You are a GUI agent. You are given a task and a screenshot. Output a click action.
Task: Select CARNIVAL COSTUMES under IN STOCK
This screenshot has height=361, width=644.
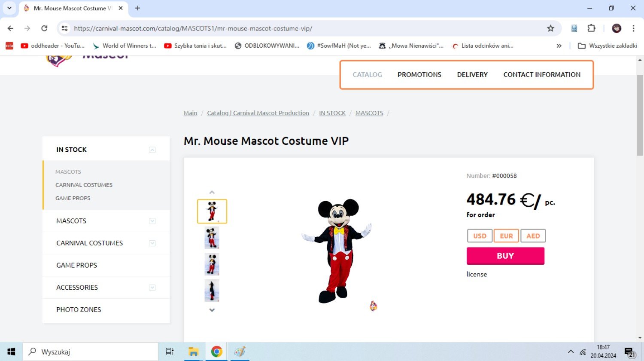click(x=84, y=185)
